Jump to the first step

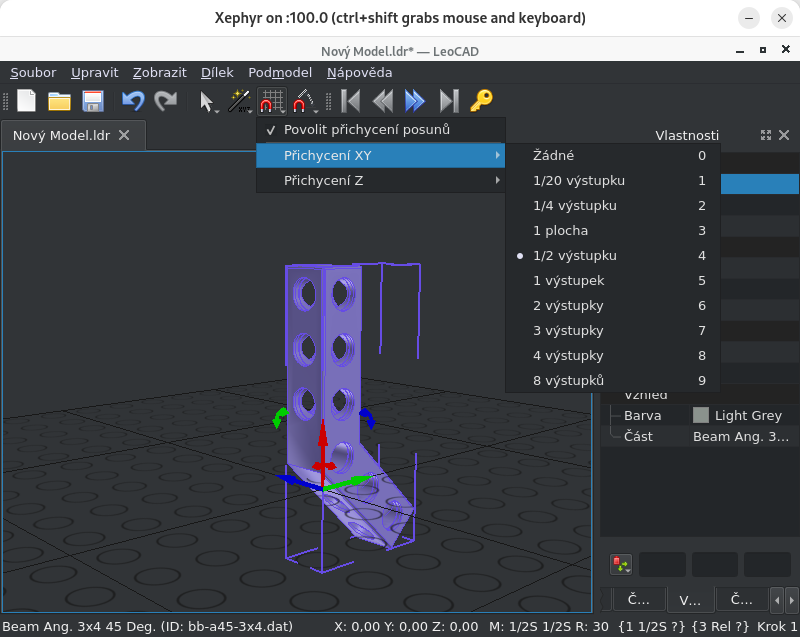click(350, 101)
